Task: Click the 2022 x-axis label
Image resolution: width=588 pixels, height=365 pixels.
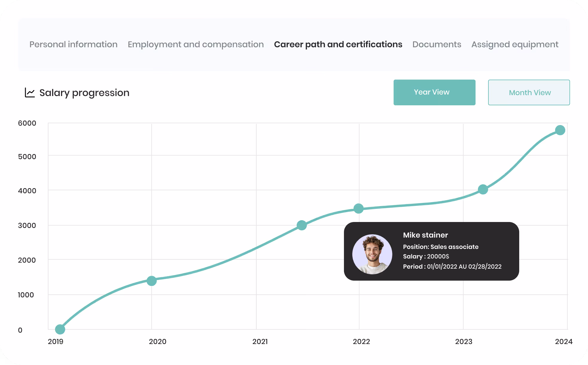Action: click(362, 341)
